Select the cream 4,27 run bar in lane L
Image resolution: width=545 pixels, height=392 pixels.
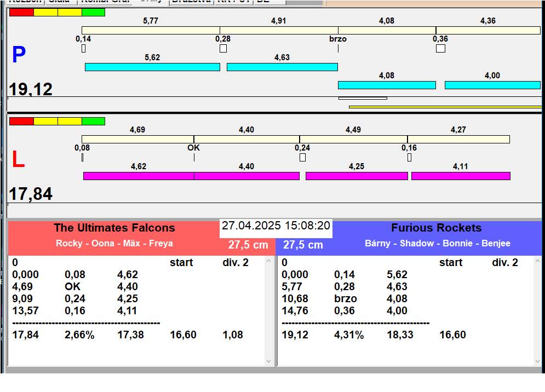point(458,140)
